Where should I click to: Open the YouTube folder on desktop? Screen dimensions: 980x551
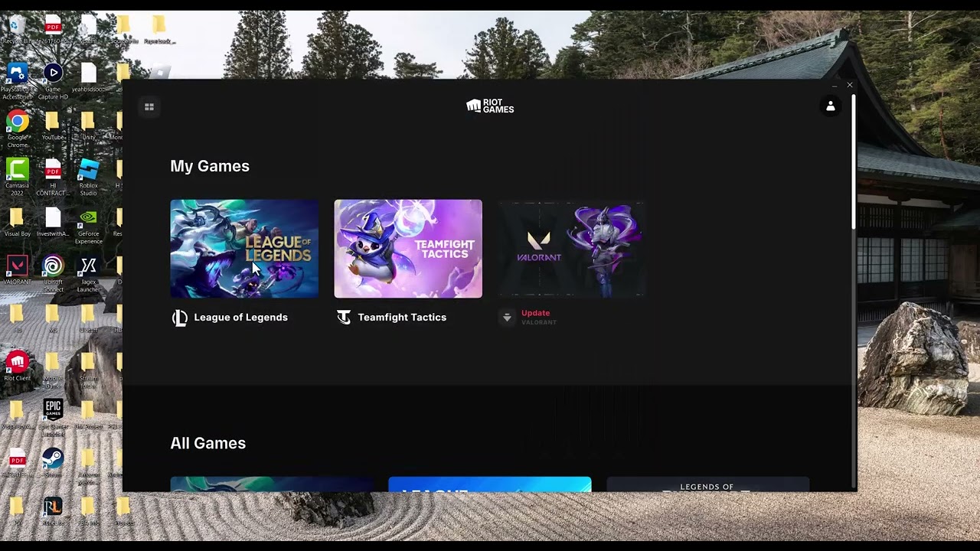(x=53, y=127)
